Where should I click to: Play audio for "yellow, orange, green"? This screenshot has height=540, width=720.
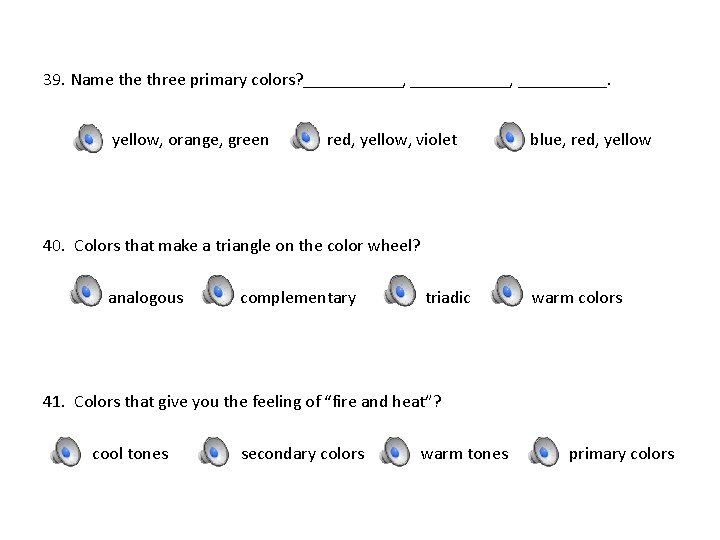(x=88, y=139)
